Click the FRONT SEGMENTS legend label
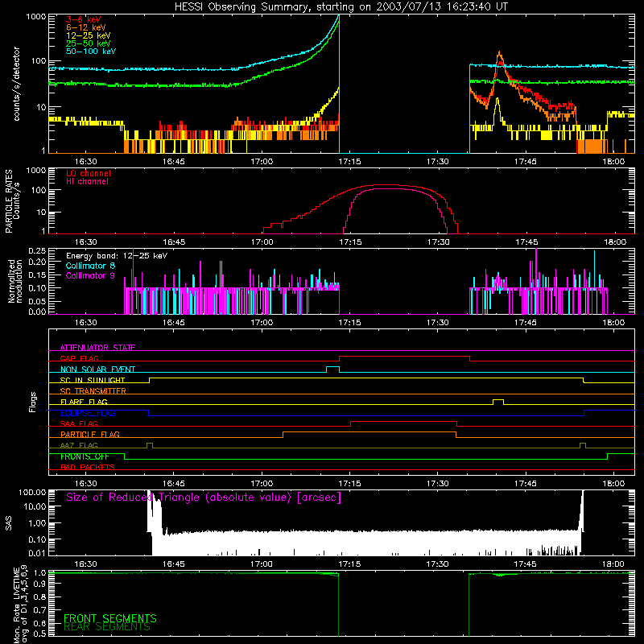 (x=110, y=618)
